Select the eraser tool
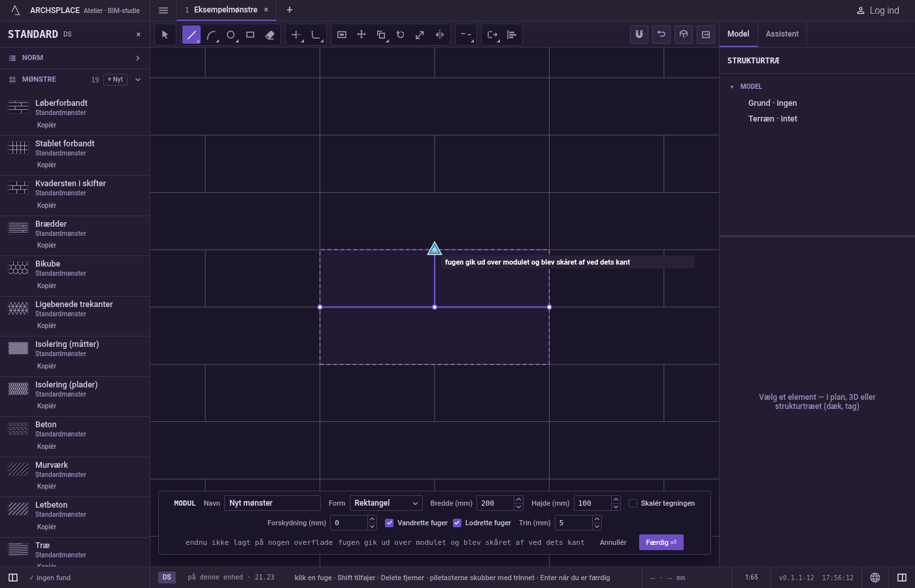The height and width of the screenshot is (588, 915). coord(270,35)
